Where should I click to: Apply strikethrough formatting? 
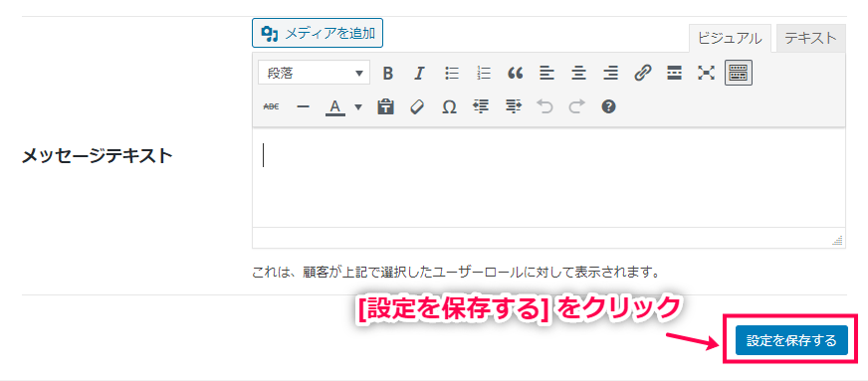(x=271, y=106)
